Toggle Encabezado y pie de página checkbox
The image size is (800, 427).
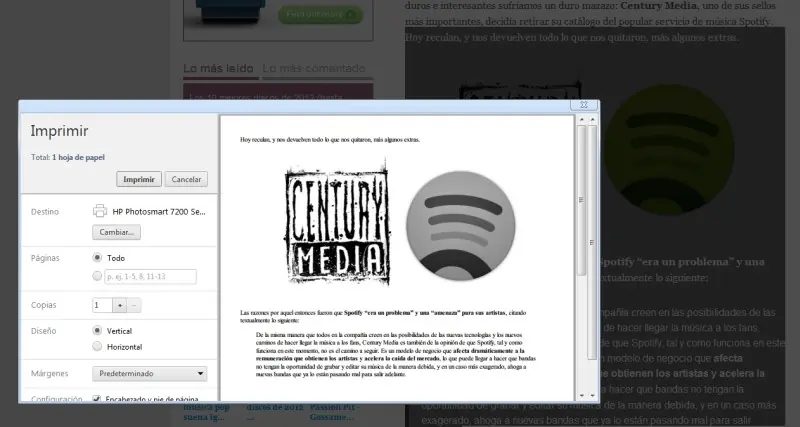click(97, 398)
